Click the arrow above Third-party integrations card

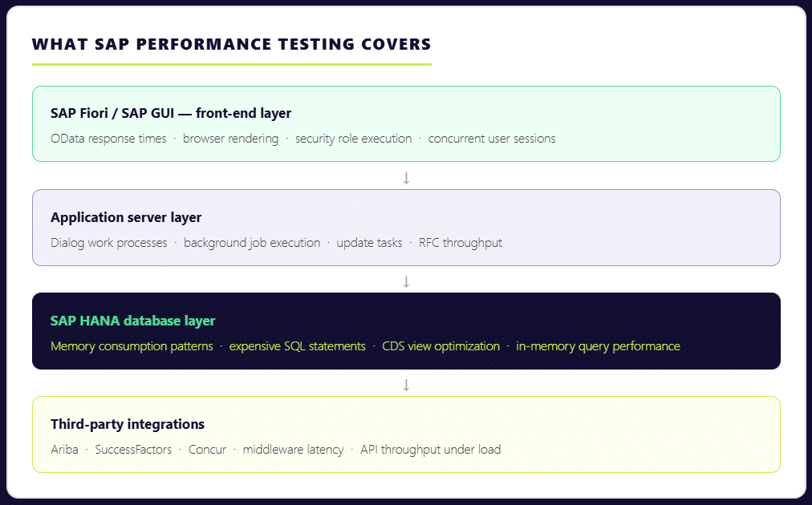coord(406,385)
